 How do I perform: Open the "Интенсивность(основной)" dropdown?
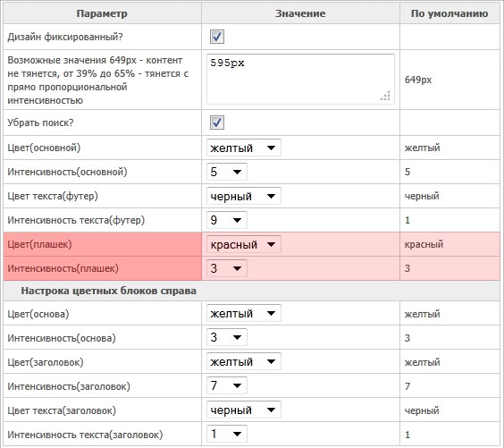coord(227,172)
